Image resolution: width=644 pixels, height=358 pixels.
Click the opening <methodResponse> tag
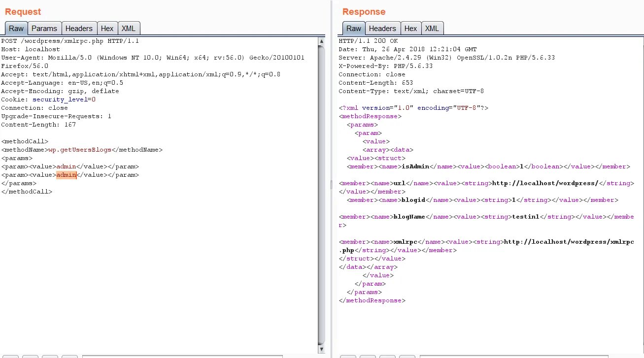370,116
